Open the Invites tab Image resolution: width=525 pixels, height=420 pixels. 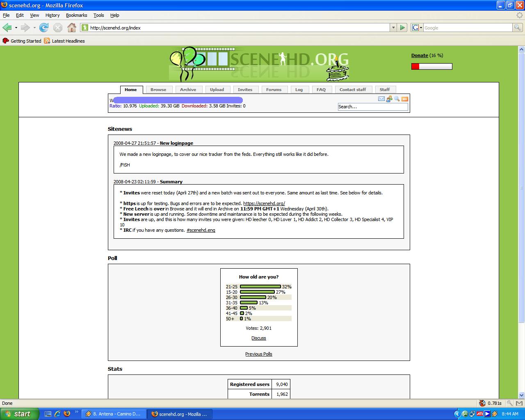point(245,90)
